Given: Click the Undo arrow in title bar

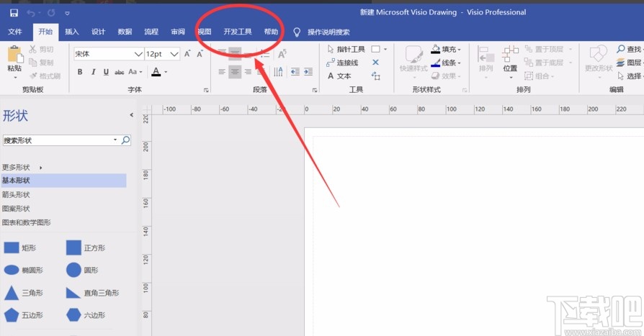Looking at the screenshot, I should 31,13.
